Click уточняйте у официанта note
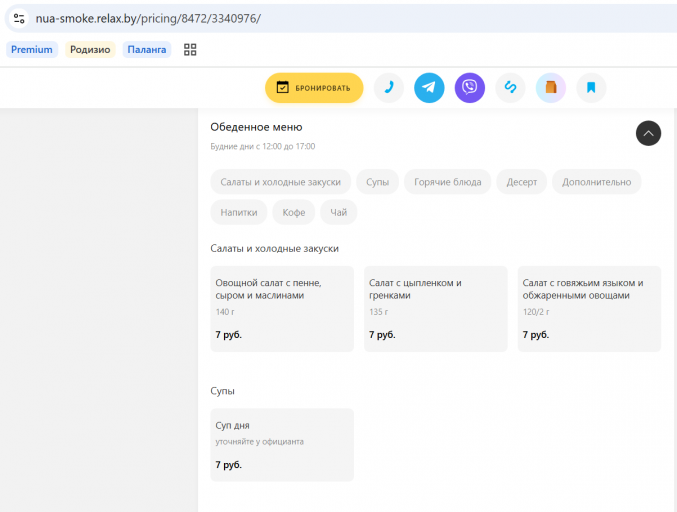Screen dimensions: 677x512 point(259,442)
